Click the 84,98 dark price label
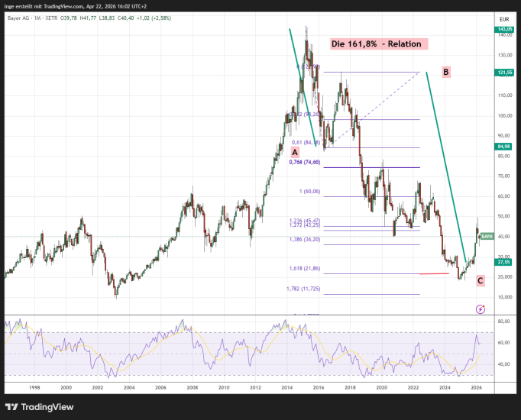The height and width of the screenshot is (420, 521). click(x=504, y=147)
